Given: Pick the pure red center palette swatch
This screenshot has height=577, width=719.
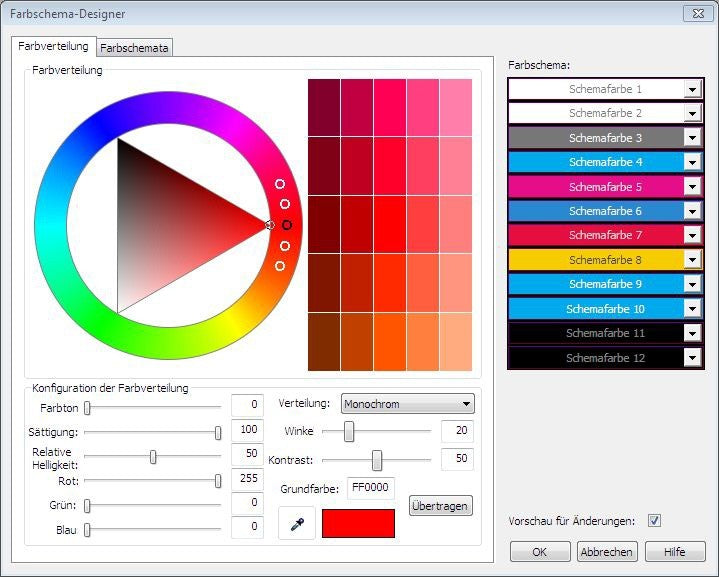Looking at the screenshot, I should coord(390,224).
